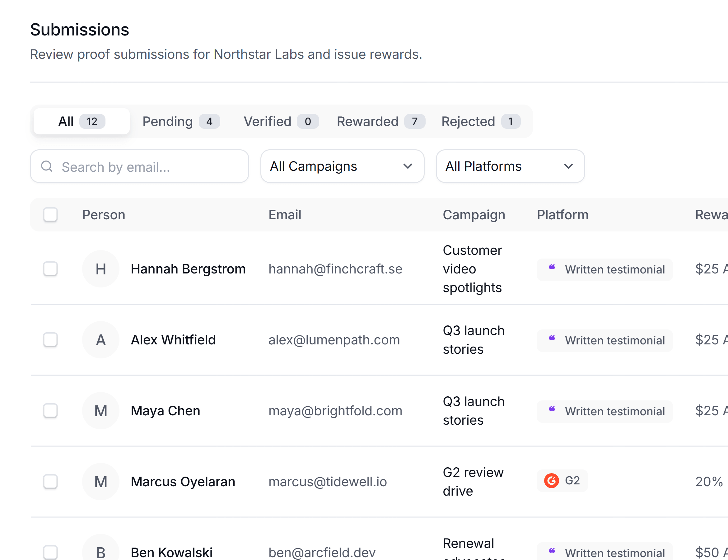Click the G2 platform badge
Image resolution: width=728 pixels, height=560 pixels.
562,481
